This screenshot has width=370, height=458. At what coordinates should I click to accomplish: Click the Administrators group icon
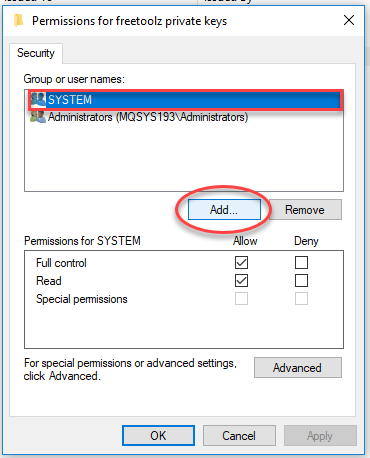38,117
